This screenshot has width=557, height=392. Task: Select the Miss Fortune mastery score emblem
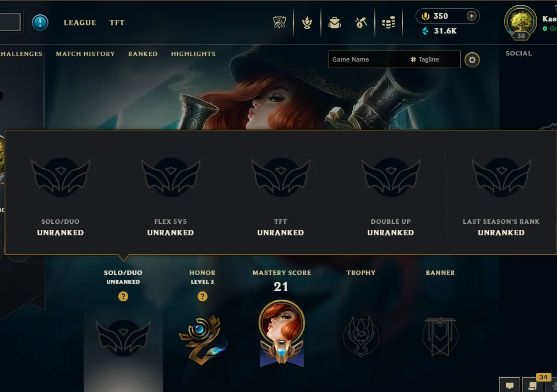(x=282, y=333)
